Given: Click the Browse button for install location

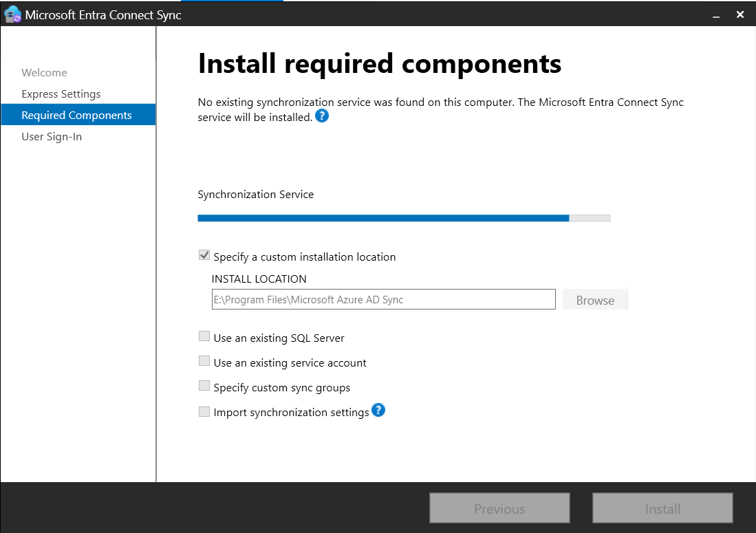Looking at the screenshot, I should point(595,299).
